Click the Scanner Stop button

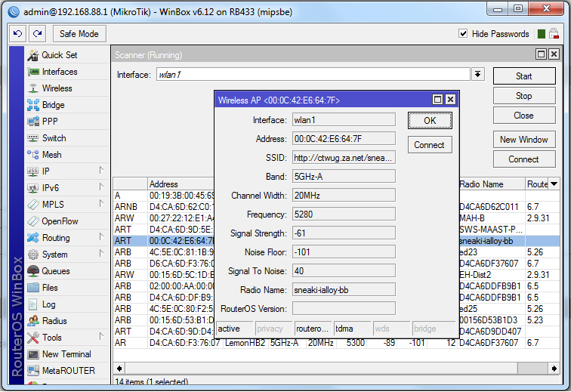[524, 96]
